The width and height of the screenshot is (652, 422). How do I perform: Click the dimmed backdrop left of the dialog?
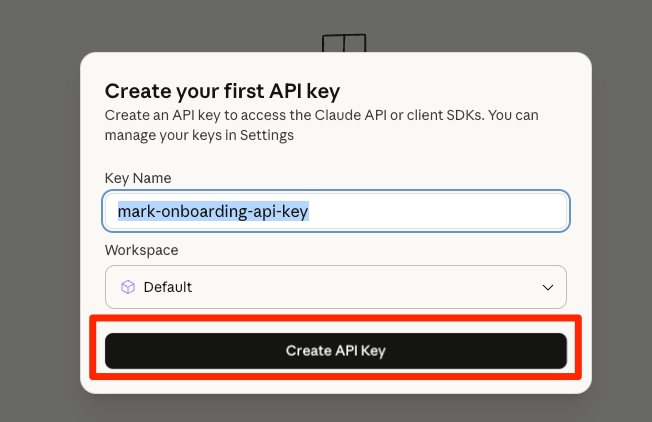click(x=40, y=220)
